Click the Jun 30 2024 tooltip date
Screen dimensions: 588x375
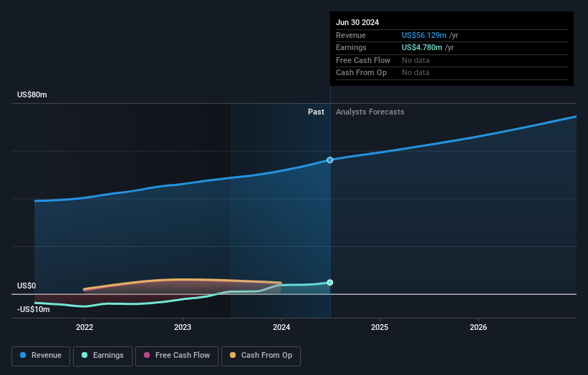click(x=357, y=22)
